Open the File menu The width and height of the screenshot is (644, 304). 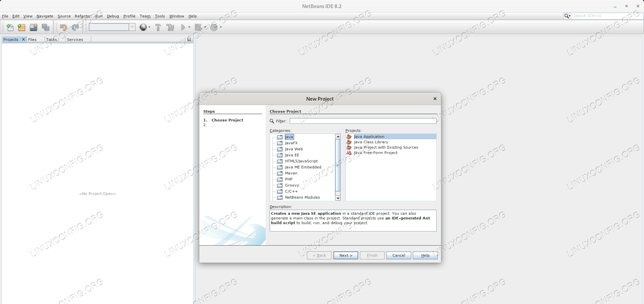[x=5, y=16]
